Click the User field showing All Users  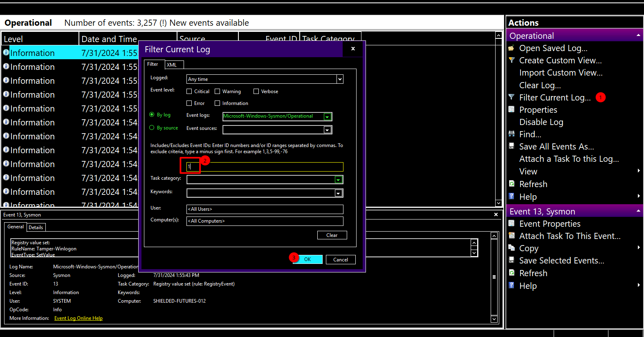tap(265, 209)
